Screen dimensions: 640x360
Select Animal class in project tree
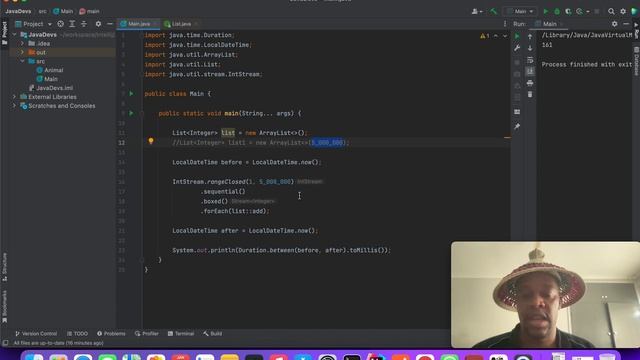(50, 70)
